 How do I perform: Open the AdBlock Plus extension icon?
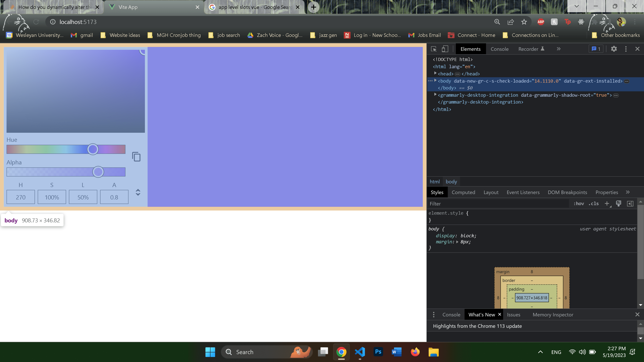(541, 22)
